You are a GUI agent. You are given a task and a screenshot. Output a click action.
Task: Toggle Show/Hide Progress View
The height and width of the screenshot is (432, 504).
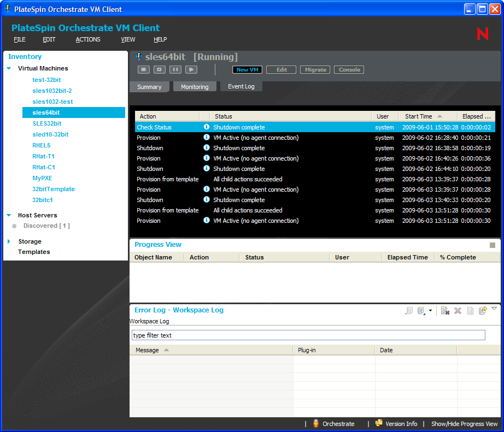click(464, 424)
